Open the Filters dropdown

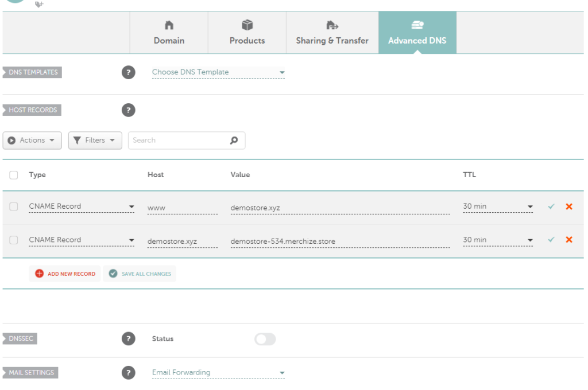[x=95, y=141]
